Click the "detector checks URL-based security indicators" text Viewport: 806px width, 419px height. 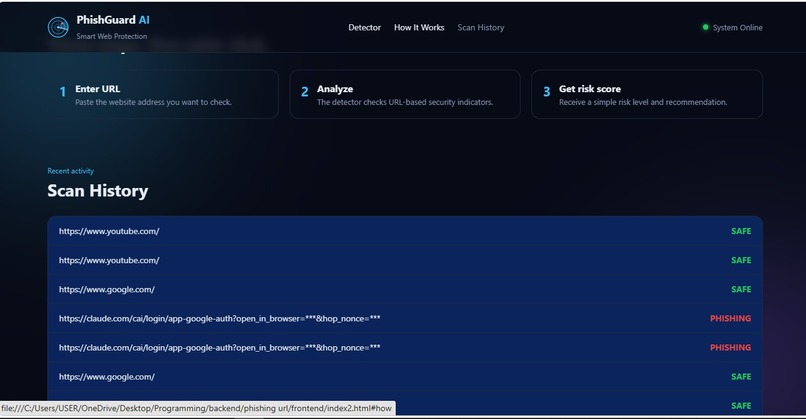(405, 102)
